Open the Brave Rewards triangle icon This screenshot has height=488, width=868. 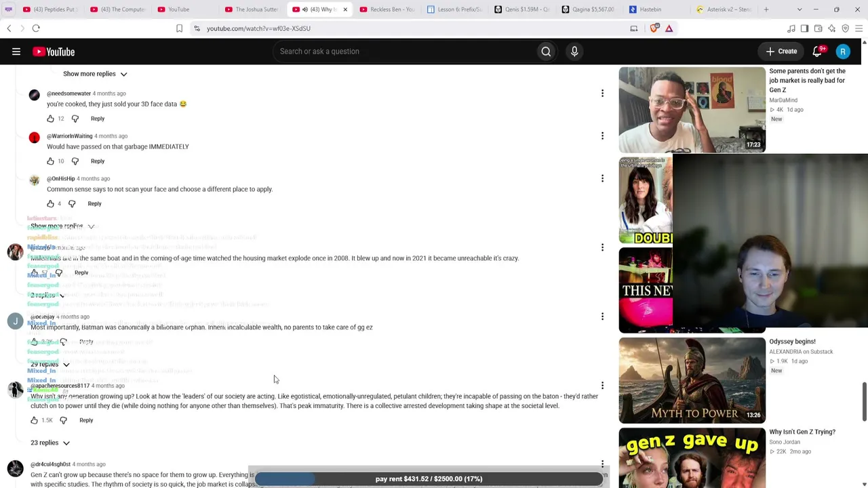(669, 28)
